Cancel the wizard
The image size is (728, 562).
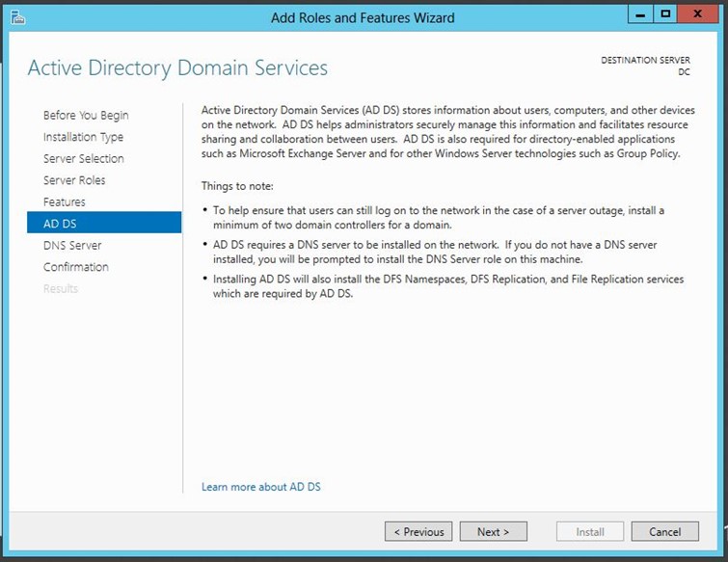(x=665, y=531)
